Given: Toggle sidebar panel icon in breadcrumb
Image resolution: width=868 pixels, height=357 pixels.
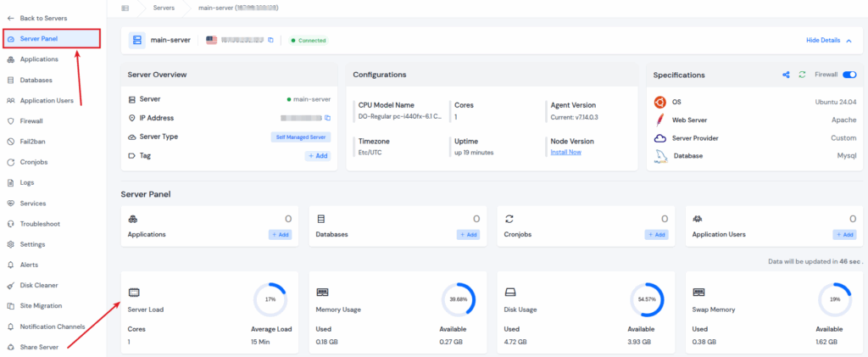Looking at the screenshot, I should [x=125, y=8].
